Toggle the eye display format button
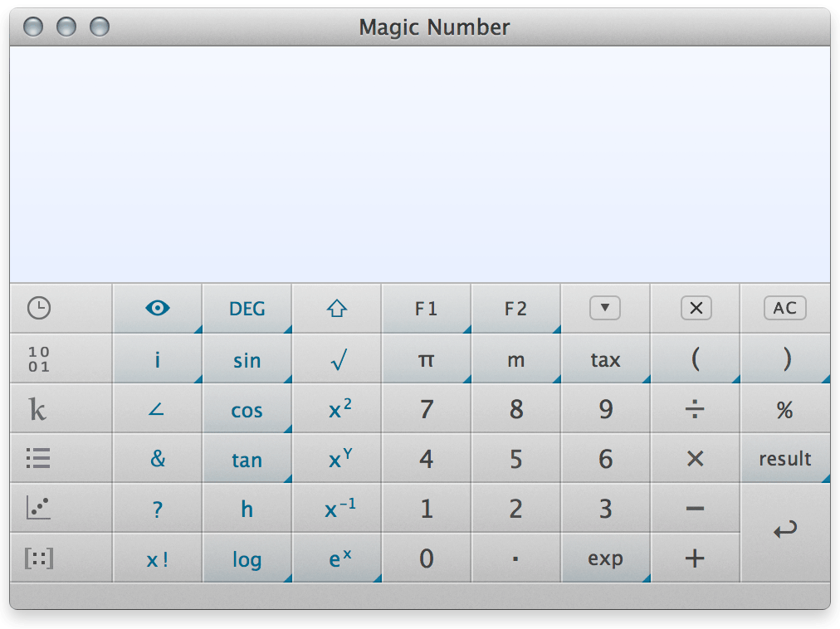Screen dimensions: 840x629 158,308
